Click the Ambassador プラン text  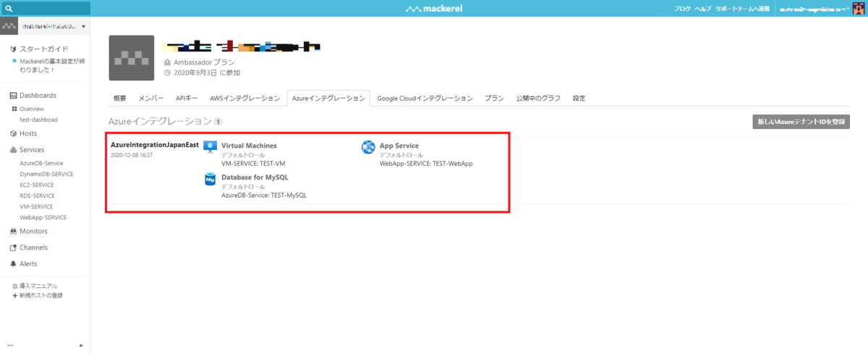205,63
